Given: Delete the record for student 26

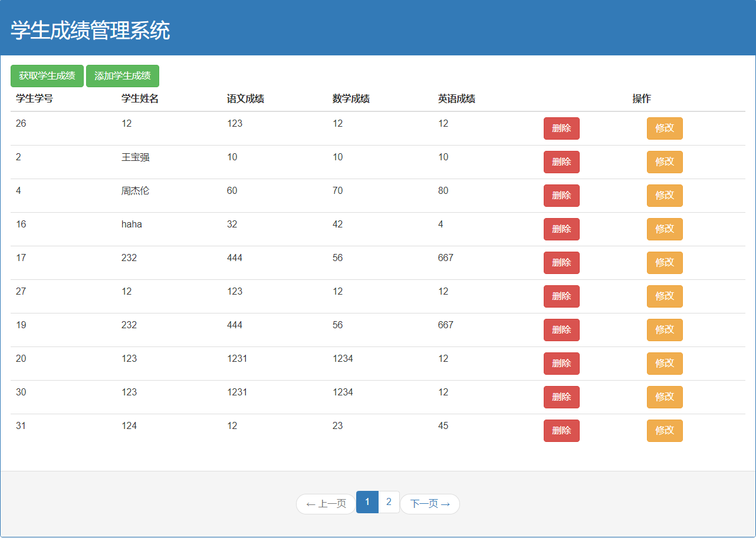Looking at the screenshot, I should (561, 128).
